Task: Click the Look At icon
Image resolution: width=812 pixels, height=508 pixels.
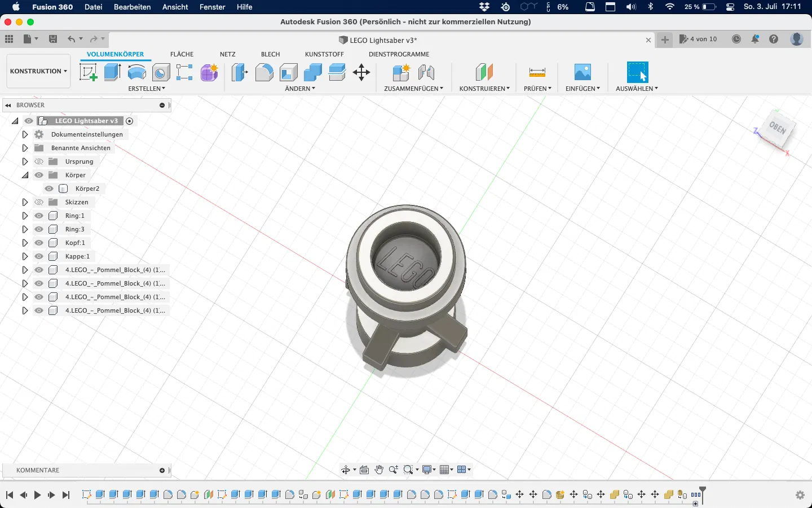Action: [364, 470]
